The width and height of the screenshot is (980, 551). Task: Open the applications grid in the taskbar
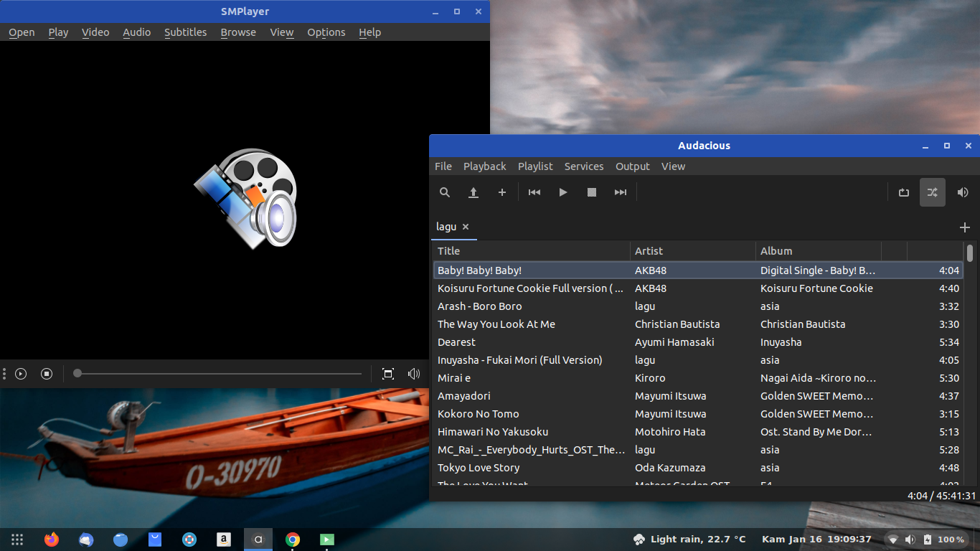[17, 540]
